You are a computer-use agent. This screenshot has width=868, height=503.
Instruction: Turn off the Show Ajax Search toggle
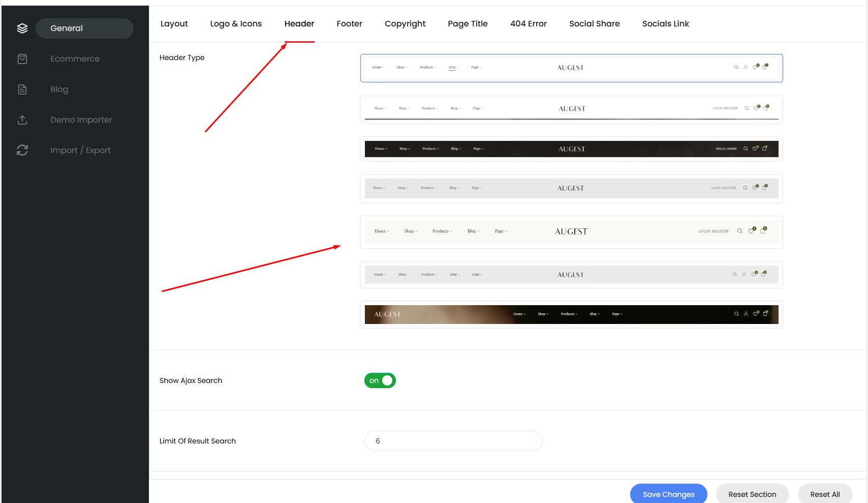point(380,380)
